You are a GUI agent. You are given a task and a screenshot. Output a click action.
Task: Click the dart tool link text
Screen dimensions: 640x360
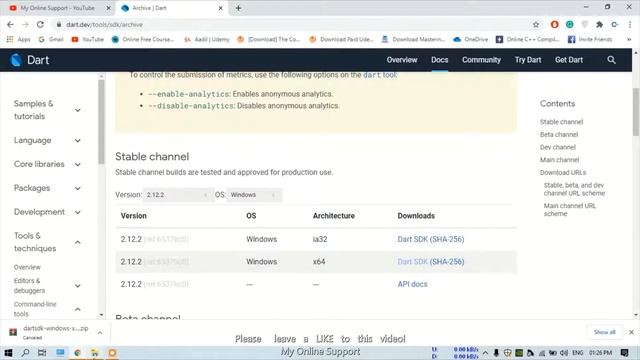click(379, 75)
